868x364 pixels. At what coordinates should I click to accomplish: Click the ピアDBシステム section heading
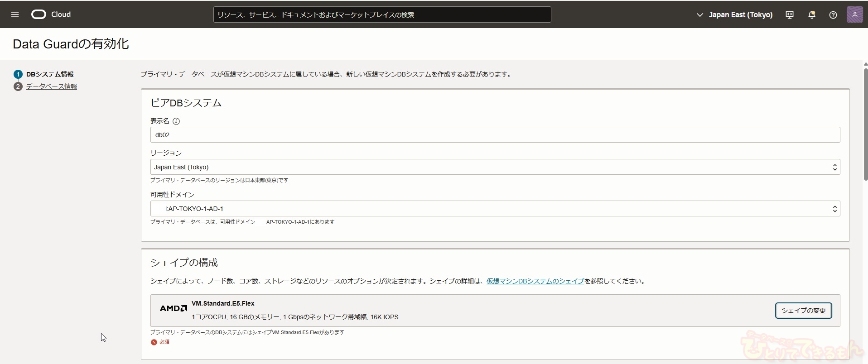pos(186,103)
